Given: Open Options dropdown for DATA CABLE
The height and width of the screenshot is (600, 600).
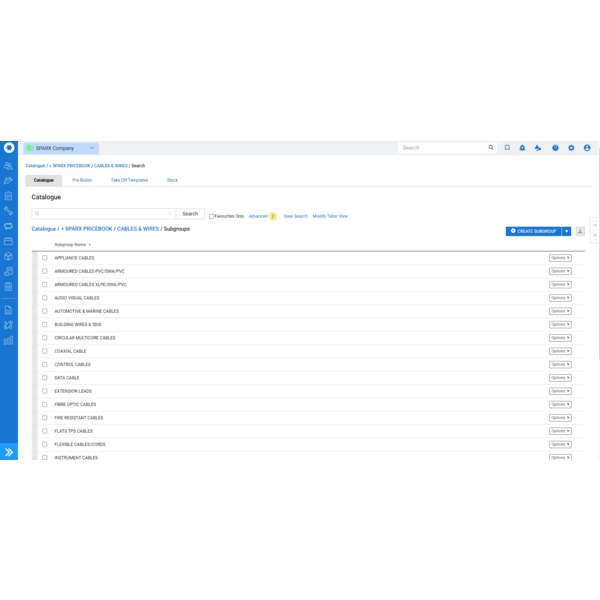Looking at the screenshot, I should pyautogui.click(x=560, y=378).
